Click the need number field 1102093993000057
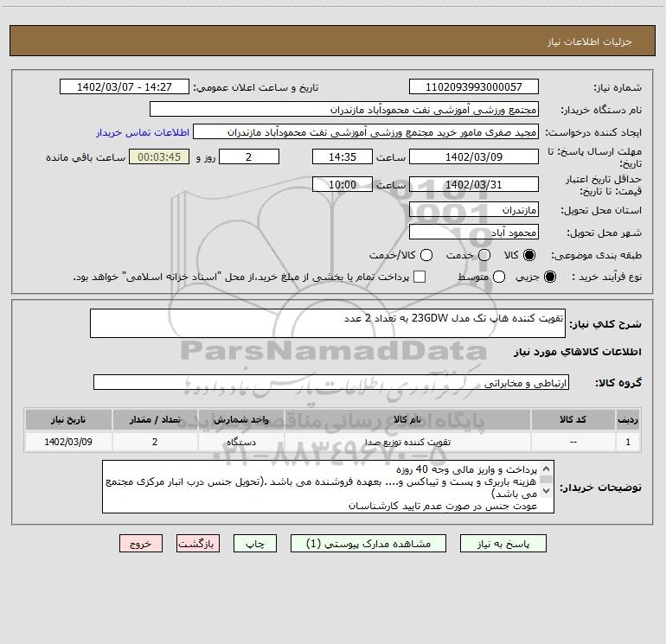Image resolution: width=666 pixels, height=644 pixels. point(474,87)
